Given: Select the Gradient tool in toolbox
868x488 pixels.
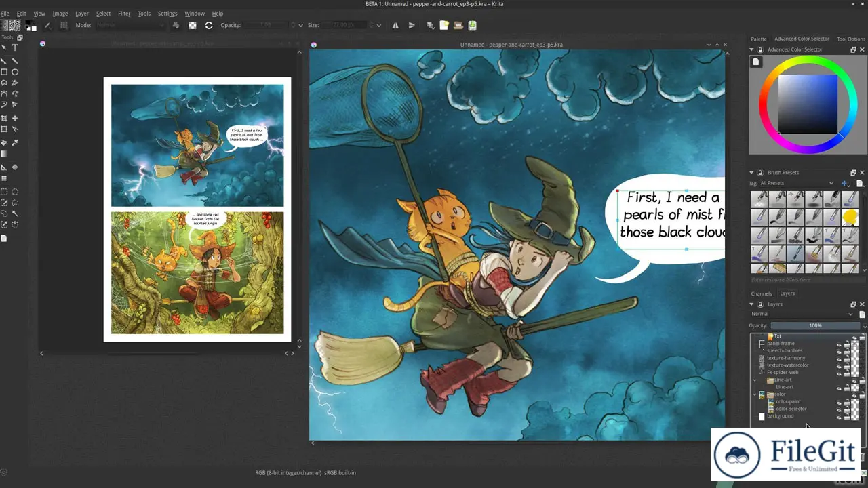Looking at the screenshot, I should pyautogui.click(x=4, y=154).
